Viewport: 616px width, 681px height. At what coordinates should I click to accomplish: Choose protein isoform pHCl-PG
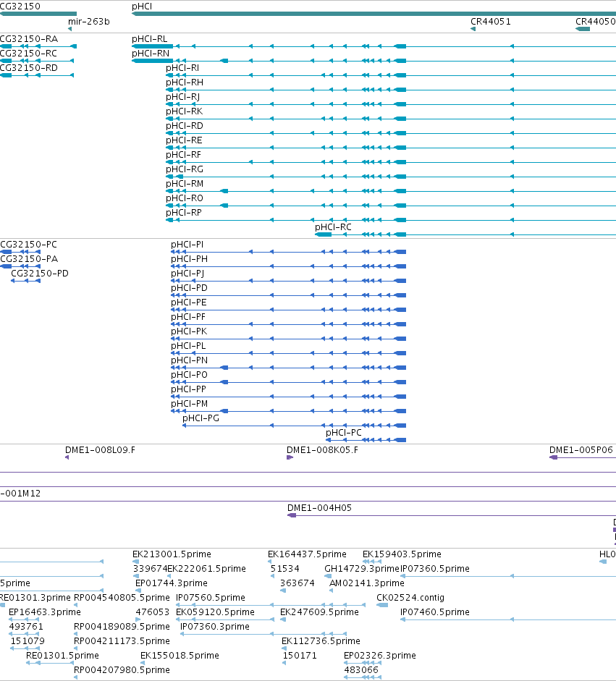[201, 418]
